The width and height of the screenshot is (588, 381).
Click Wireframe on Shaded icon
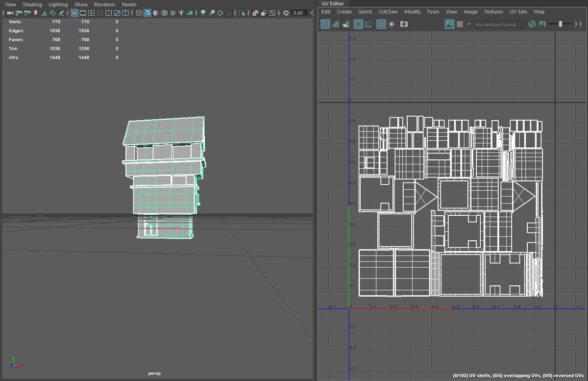164,13
